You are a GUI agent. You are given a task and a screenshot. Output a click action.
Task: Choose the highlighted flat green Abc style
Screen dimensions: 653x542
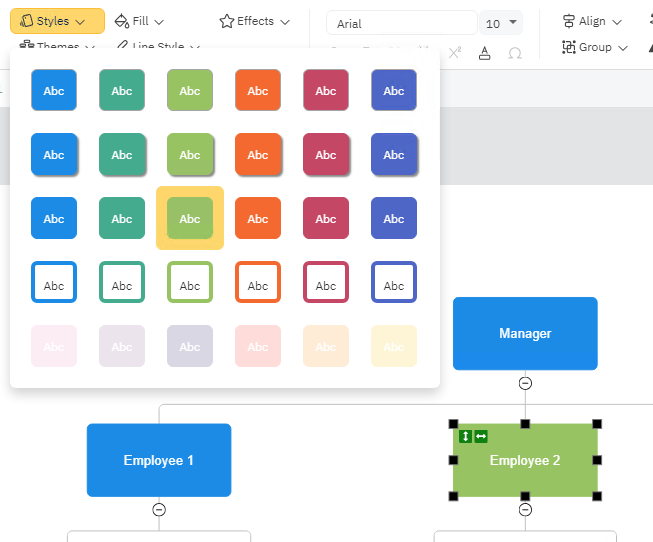190,218
